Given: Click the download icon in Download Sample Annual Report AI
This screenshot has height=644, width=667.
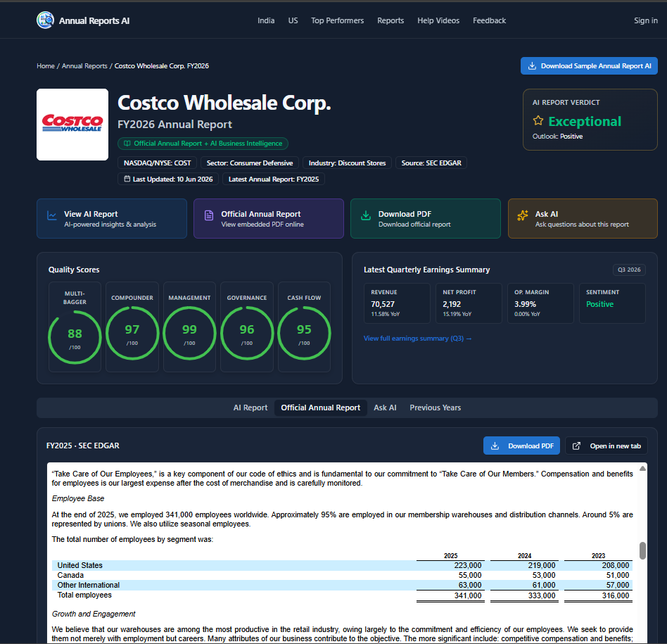Looking at the screenshot, I should click(x=532, y=66).
